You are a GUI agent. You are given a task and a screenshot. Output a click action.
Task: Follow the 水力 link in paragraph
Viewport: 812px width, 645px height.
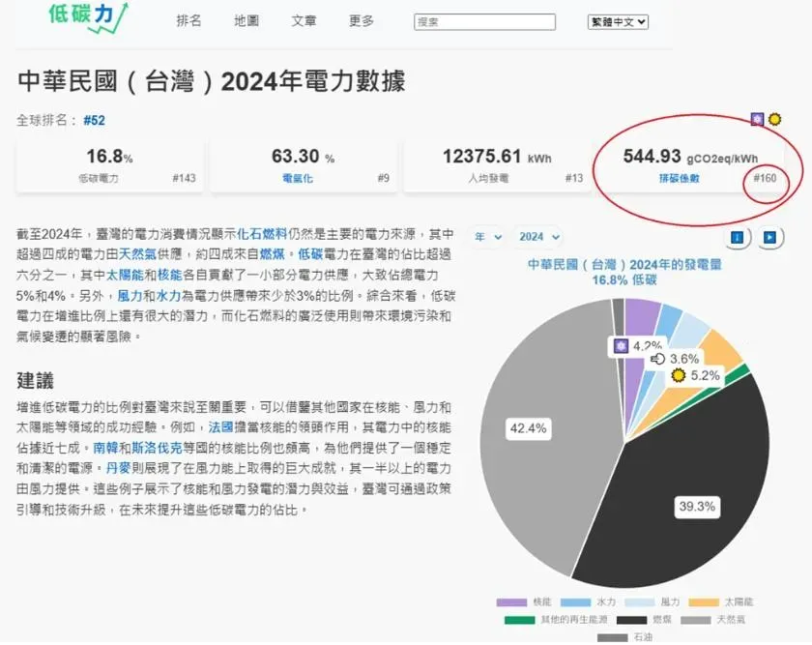point(168,296)
